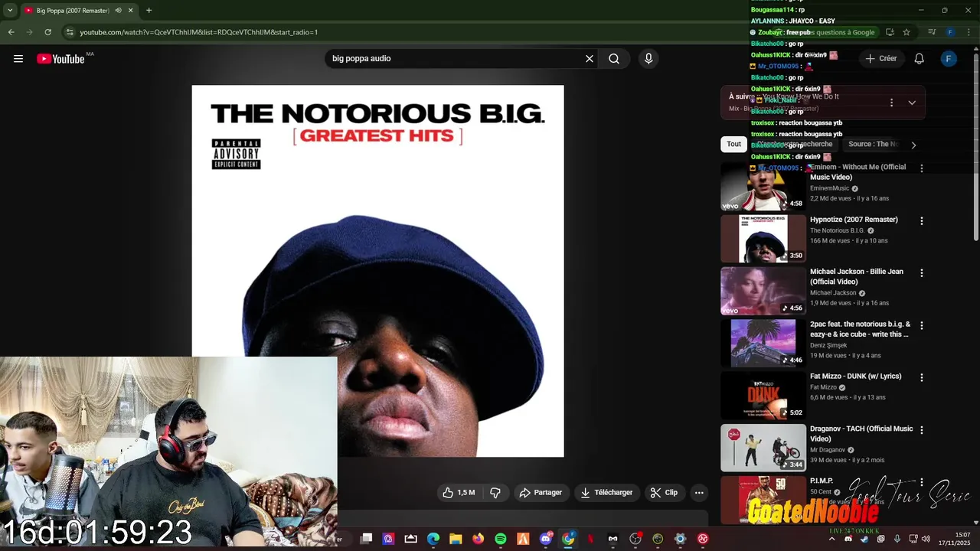Open the P.I.M.P. video title
Screen dimensions: 980x551
pos(822,481)
